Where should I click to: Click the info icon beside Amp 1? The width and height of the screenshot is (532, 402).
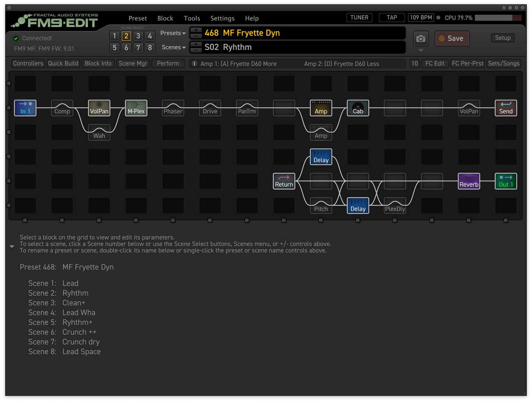194,64
